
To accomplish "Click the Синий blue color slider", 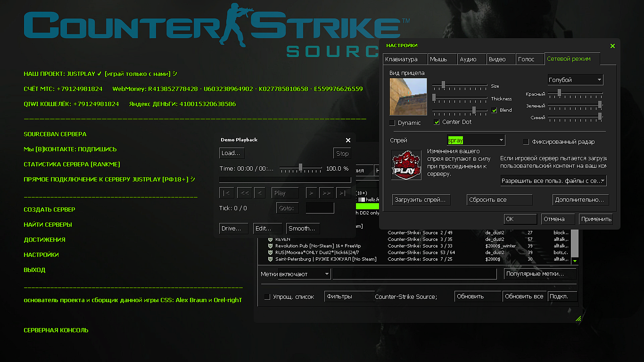I will click(575, 116).
